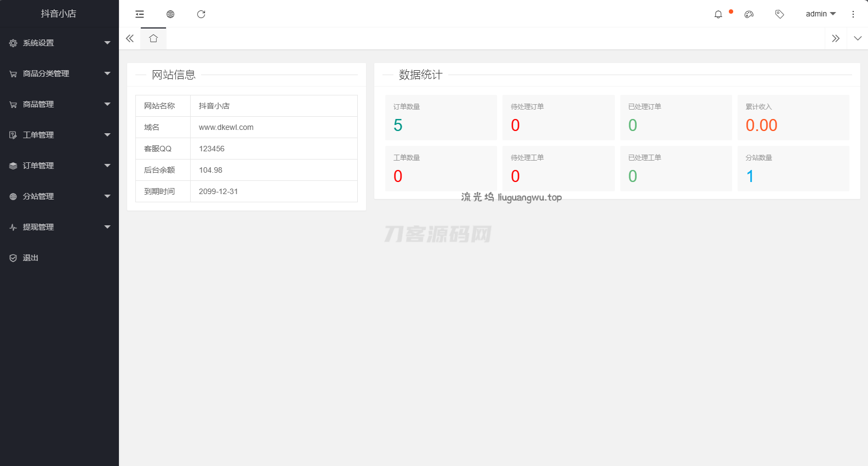Open the 订单管理 sidebar menu
The height and width of the screenshot is (466, 868).
click(x=59, y=166)
